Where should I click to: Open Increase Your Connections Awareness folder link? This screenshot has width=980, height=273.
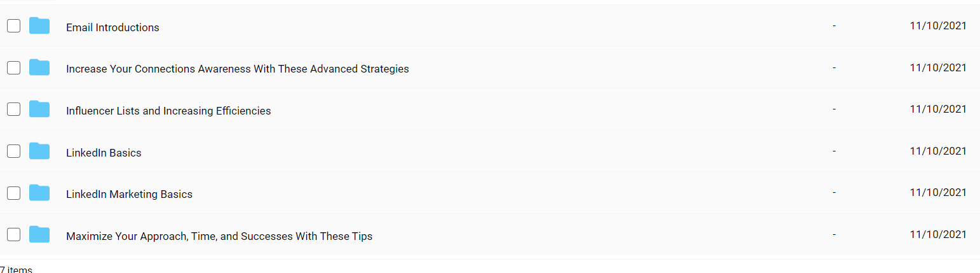[x=238, y=69]
